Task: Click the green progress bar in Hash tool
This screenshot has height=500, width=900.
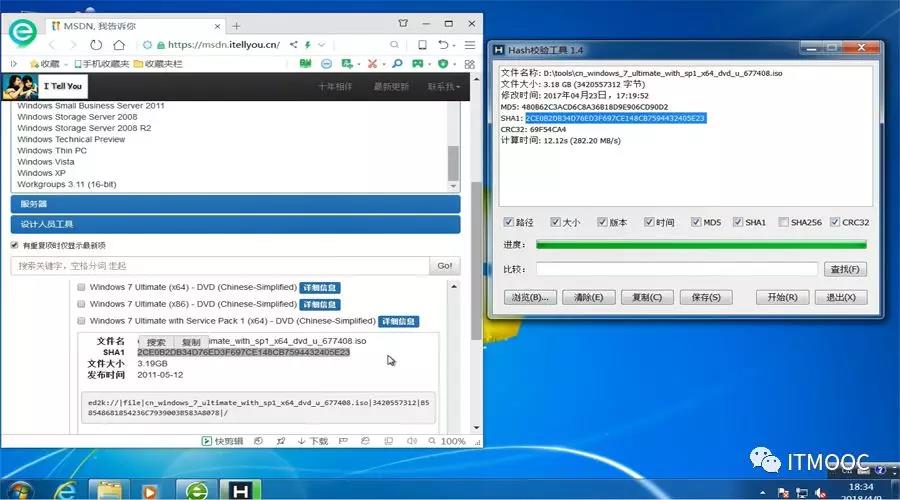Action: click(x=701, y=245)
